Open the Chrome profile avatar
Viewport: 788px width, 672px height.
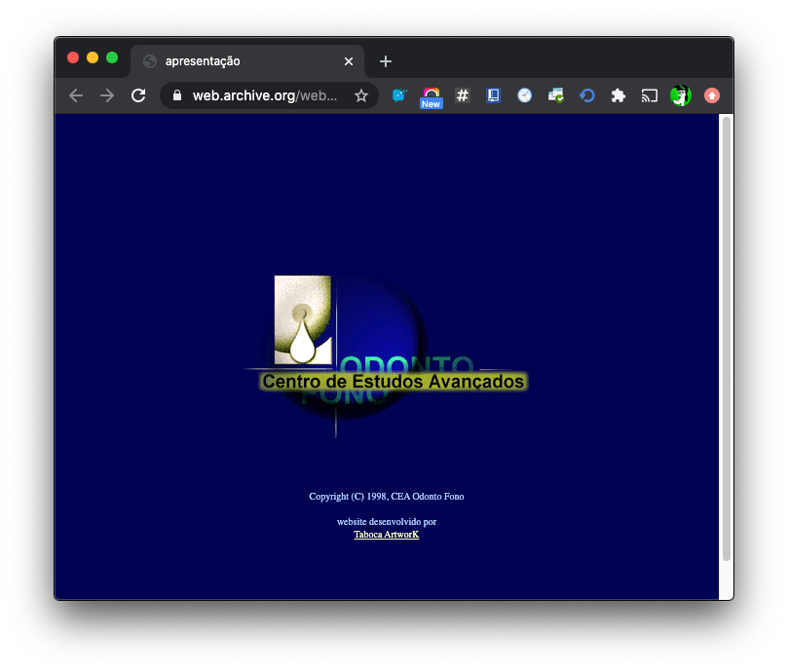(x=680, y=95)
